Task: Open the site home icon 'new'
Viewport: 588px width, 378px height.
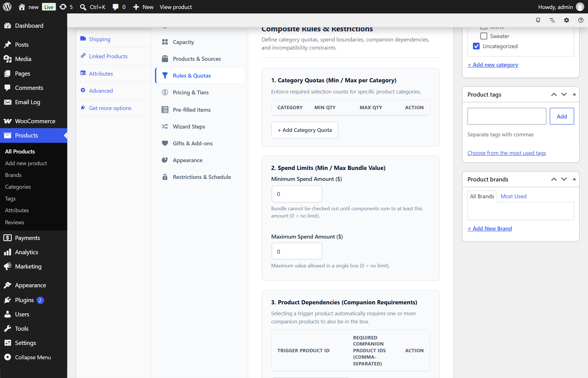Action: pyautogui.click(x=22, y=7)
